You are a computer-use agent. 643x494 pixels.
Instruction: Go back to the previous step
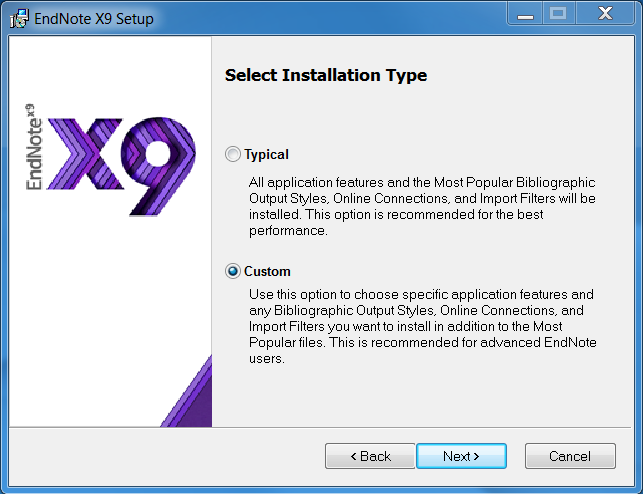pyautogui.click(x=370, y=456)
